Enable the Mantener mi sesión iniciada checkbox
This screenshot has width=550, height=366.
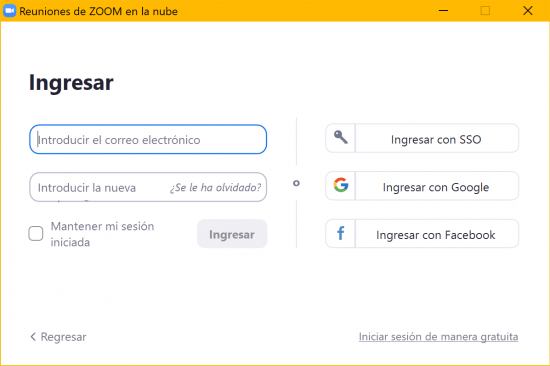pos(36,233)
